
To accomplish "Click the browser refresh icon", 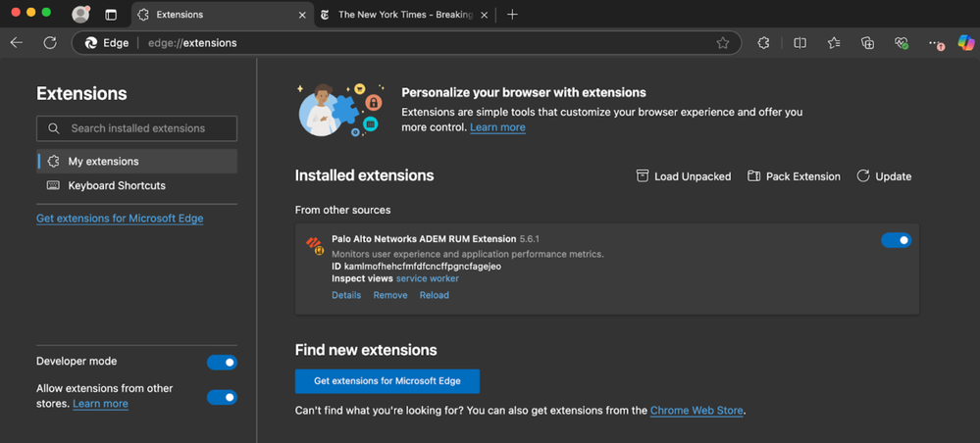I will (x=50, y=43).
